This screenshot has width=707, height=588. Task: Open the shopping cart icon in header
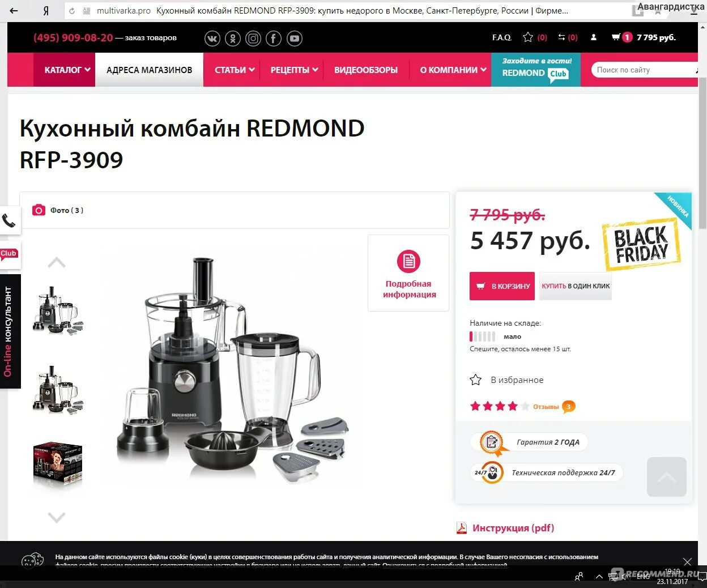click(616, 37)
